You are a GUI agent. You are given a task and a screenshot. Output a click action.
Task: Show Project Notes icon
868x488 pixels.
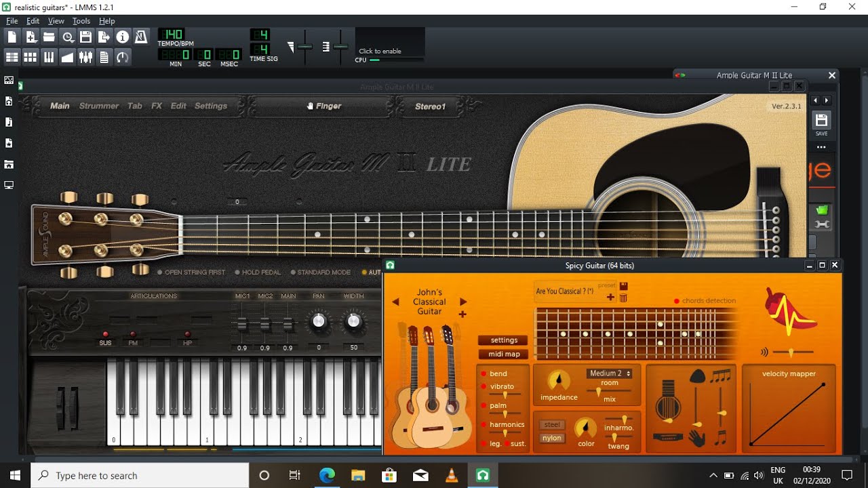104,58
